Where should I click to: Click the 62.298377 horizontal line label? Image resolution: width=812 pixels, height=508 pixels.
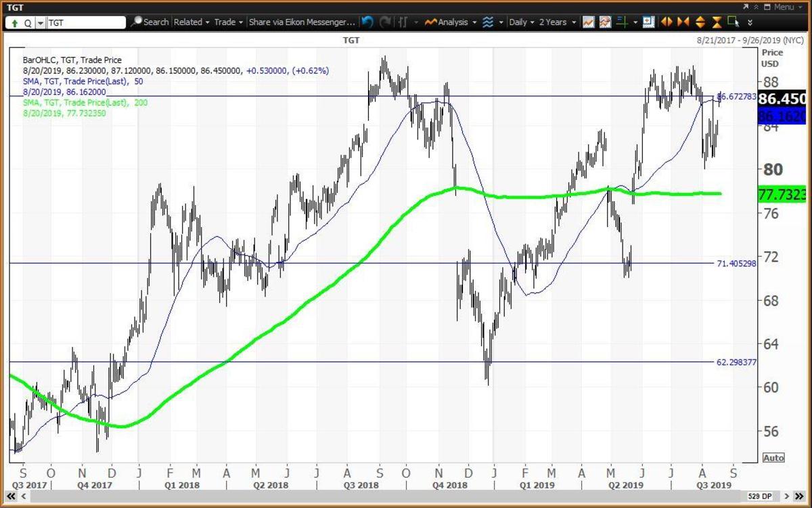pos(736,362)
